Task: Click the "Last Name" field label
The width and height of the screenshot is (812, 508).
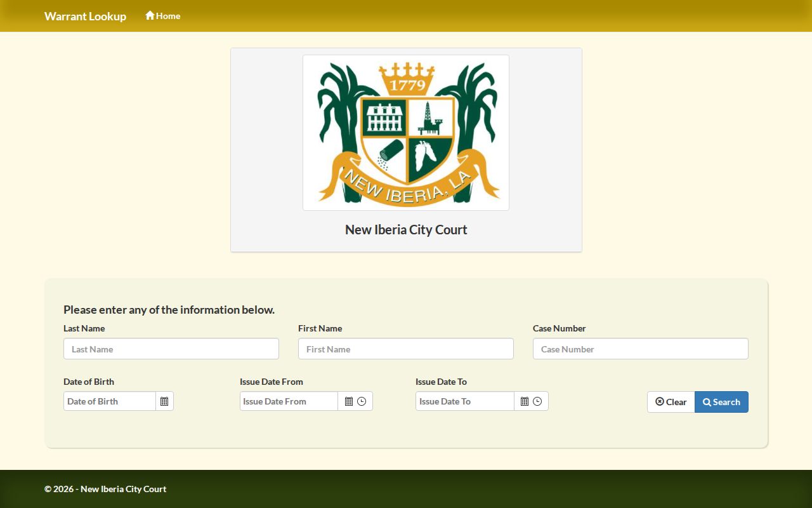Action: tap(84, 328)
